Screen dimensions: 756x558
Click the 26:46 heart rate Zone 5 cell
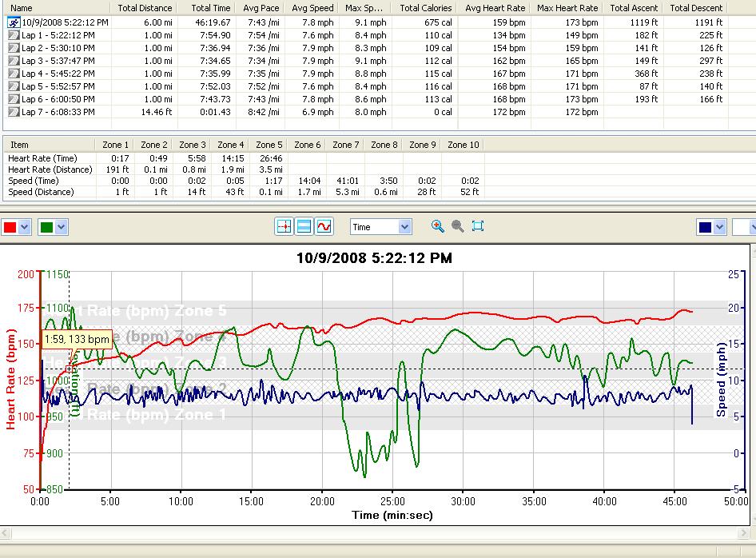271,158
